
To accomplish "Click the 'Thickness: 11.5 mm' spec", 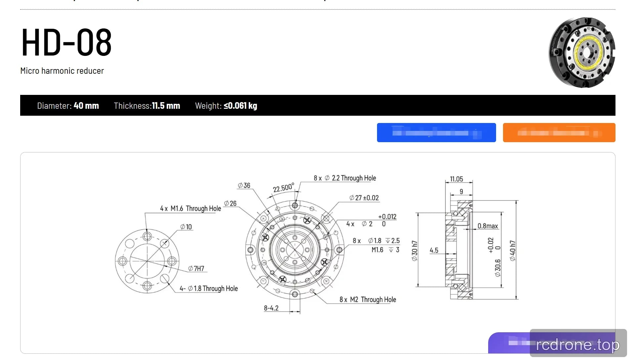I will [147, 106].
